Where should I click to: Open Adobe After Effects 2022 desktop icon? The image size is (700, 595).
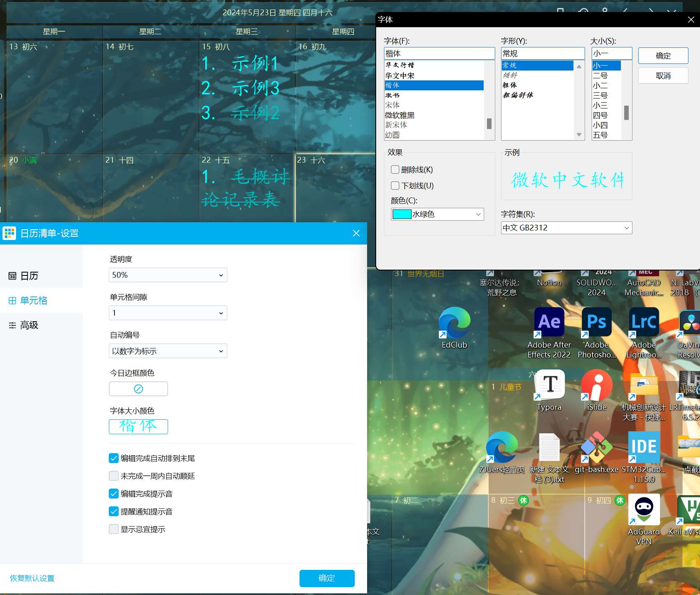click(x=549, y=323)
